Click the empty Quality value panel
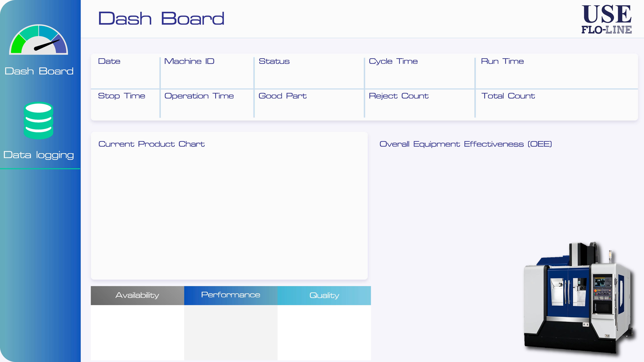 tap(324, 332)
